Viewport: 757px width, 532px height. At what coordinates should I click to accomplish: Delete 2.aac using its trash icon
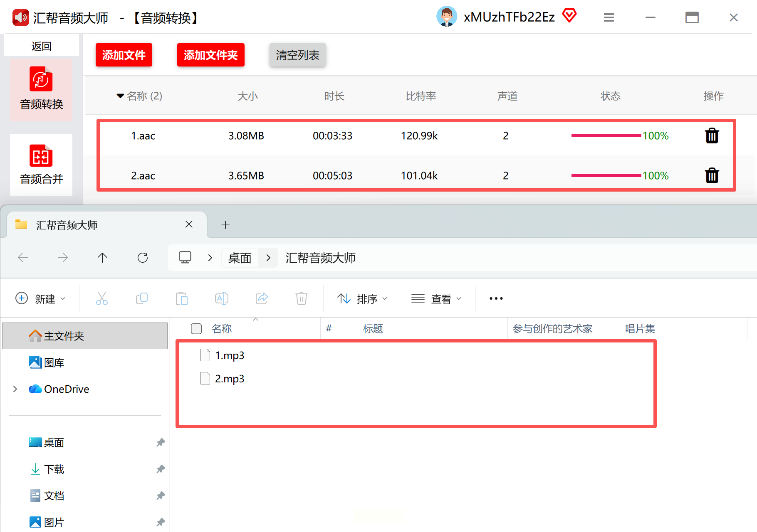(x=712, y=175)
